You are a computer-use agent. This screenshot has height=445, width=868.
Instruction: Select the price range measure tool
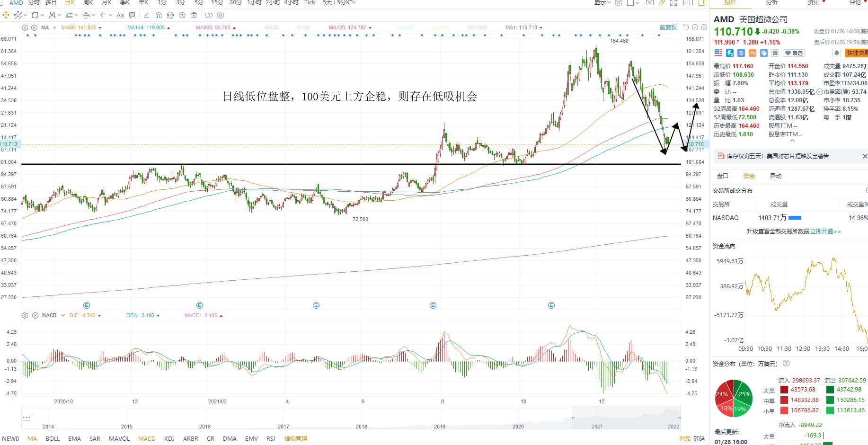click(x=86, y=15)
